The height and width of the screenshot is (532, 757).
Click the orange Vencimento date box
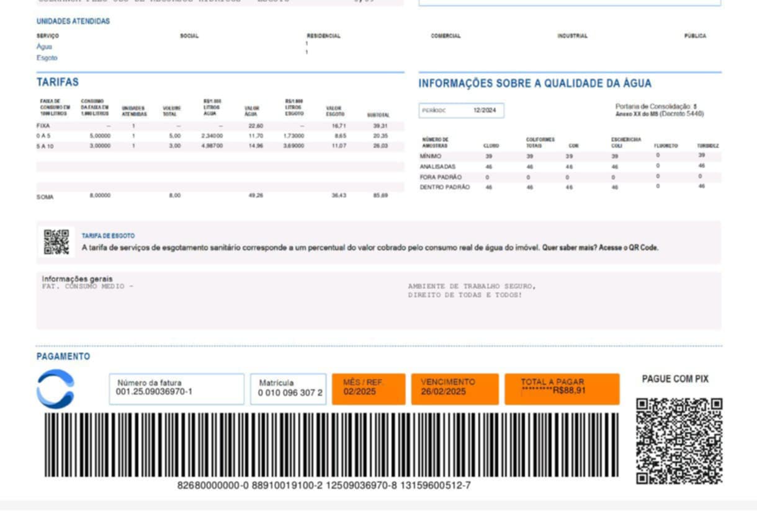pyautogui.click(x=454, y=389)
